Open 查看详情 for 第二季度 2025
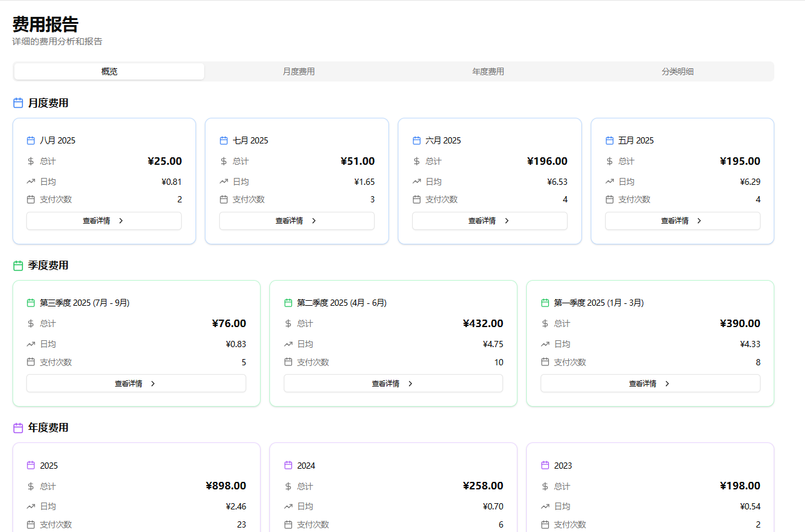The height and width of the screenshot is (532, 805). click(x=393, y=383)
